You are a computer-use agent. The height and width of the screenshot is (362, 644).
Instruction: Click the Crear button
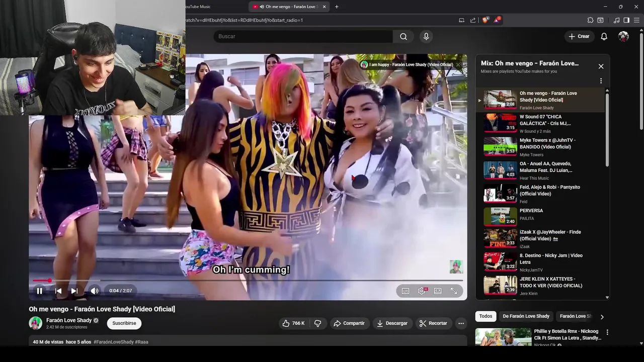point(579,36)
